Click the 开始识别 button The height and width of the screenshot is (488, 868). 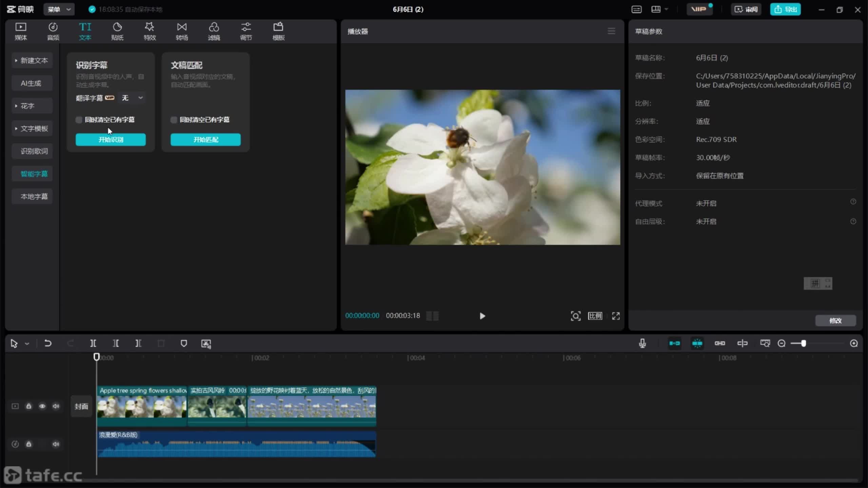pyautogui.click(x=111, y=140)
